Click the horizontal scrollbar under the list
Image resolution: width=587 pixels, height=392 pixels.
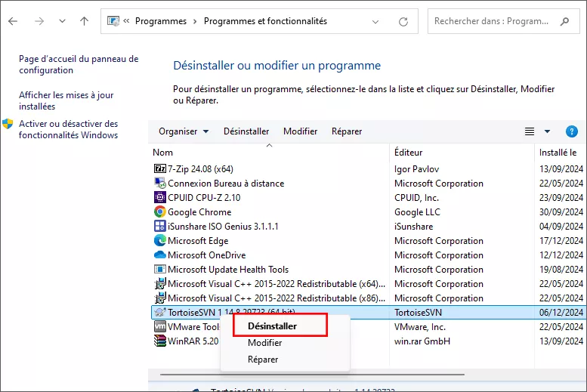(312, 374)
